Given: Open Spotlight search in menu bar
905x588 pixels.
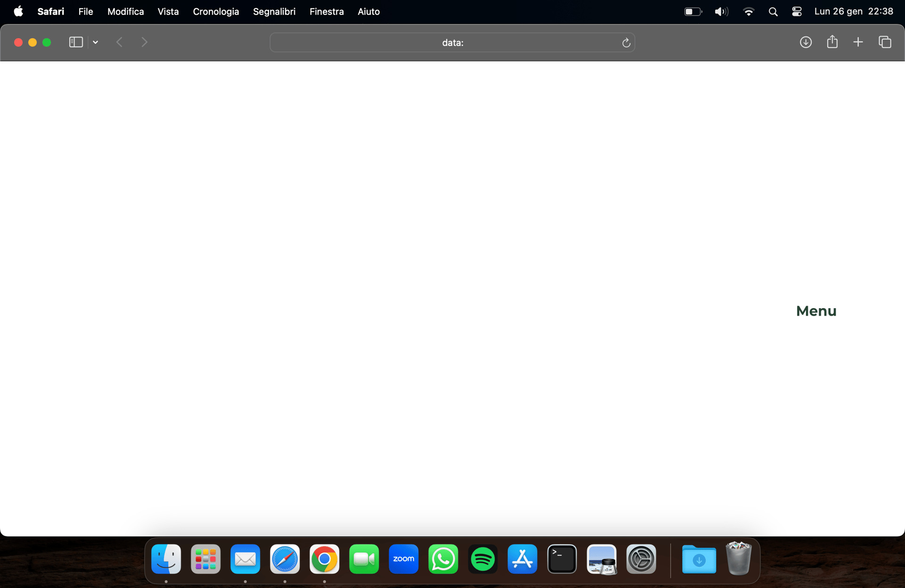Looking at the screenshot, I should (x=773, y=12).
